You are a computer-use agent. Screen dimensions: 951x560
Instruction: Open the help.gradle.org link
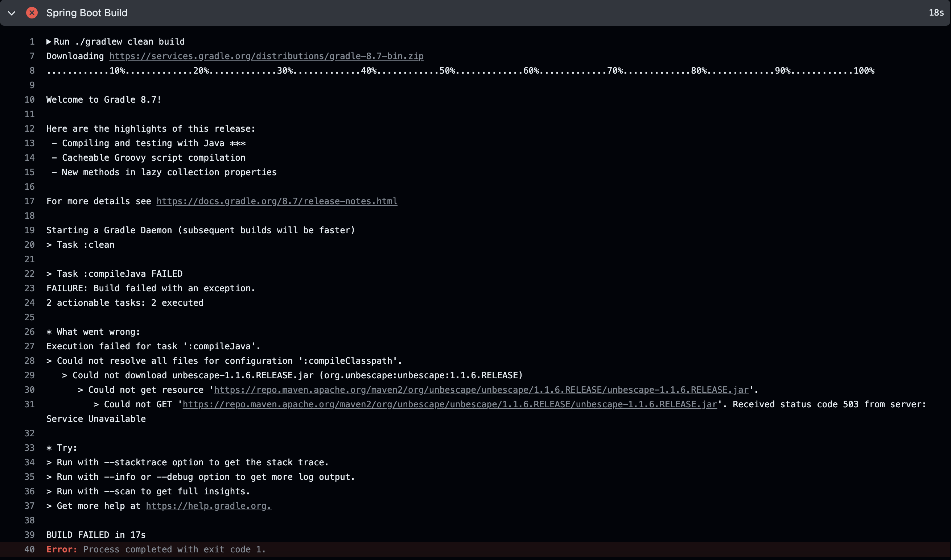tap(208, 506)
